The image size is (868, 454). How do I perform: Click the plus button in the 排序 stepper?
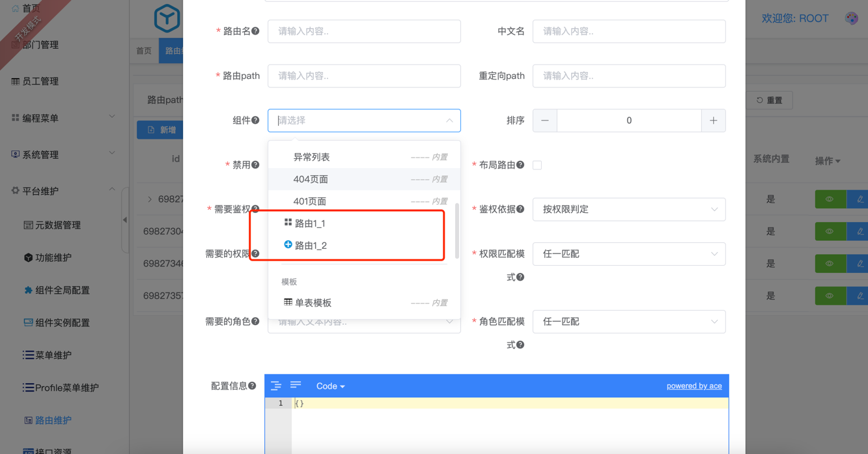(x=713, y=121)
